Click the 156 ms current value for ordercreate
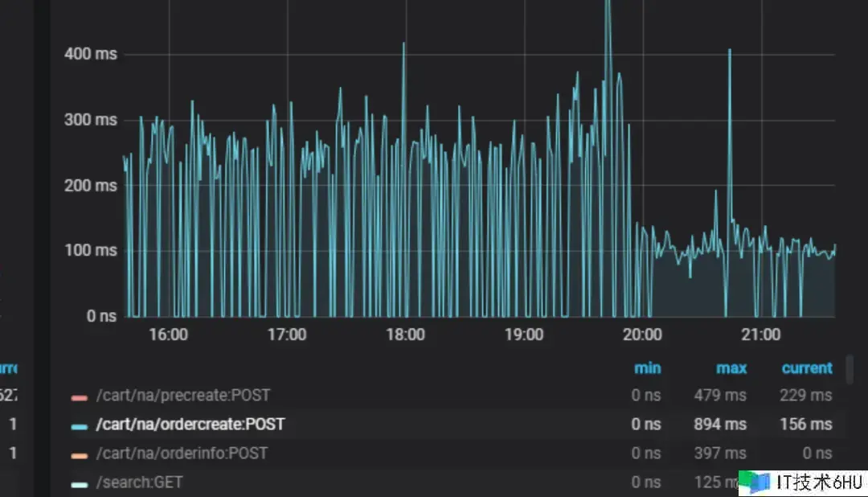868x497 pixels. 805,425
